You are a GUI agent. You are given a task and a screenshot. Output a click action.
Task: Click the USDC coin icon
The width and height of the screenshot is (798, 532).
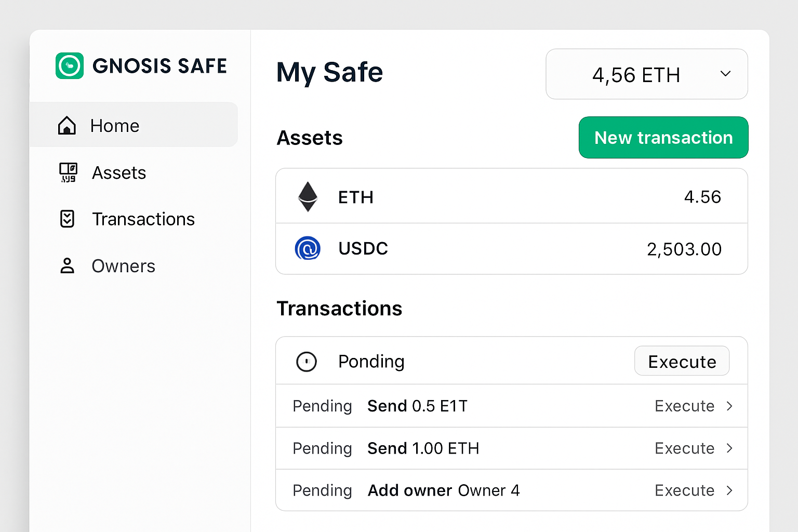[308, 248]
